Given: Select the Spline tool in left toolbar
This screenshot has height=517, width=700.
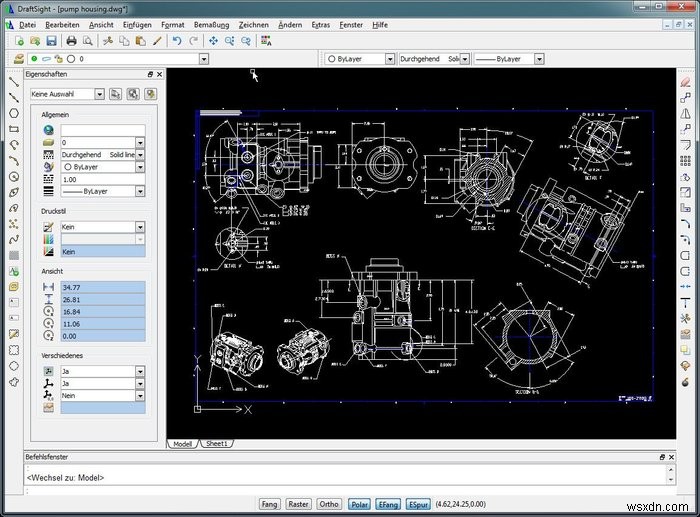Looking at the screenshot, I should 14,239.
